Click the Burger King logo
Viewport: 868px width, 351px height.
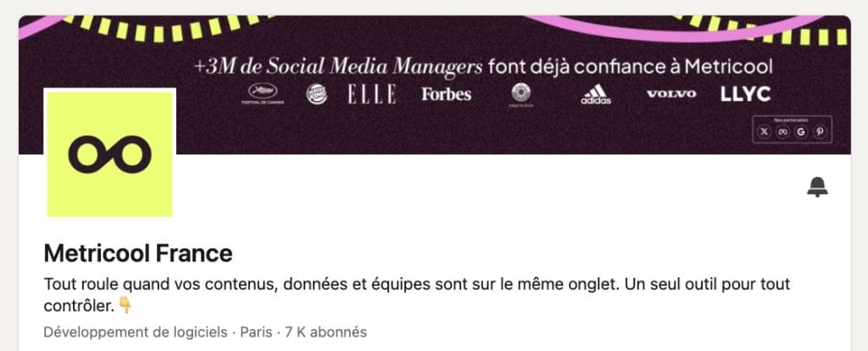[x=317, y=94]
